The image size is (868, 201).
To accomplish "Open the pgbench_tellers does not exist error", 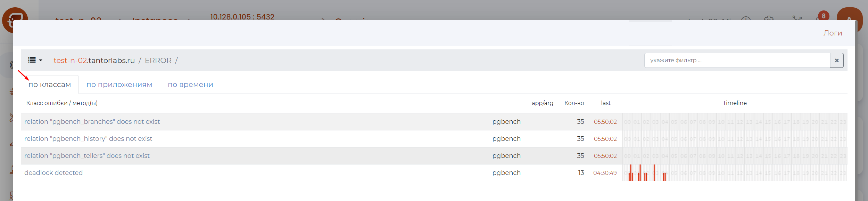I will click(87, 156).
